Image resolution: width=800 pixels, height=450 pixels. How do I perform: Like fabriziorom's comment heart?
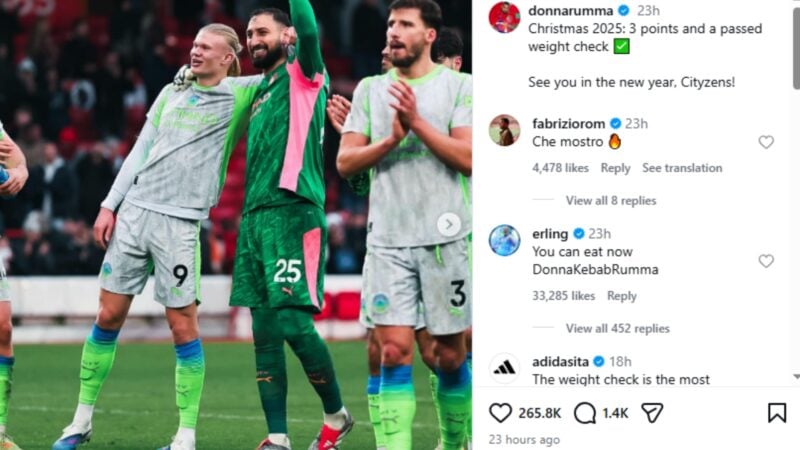(766, 142)
